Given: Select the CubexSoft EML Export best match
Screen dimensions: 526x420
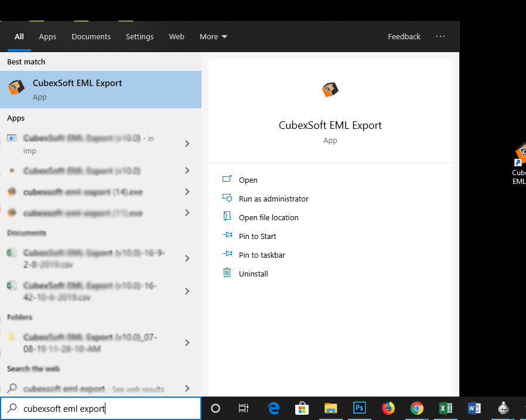Looking at the screenshot, I should tap(101, 90).
